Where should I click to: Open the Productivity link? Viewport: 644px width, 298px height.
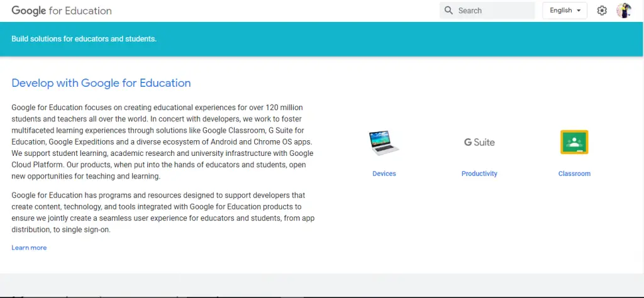point(479,174)
